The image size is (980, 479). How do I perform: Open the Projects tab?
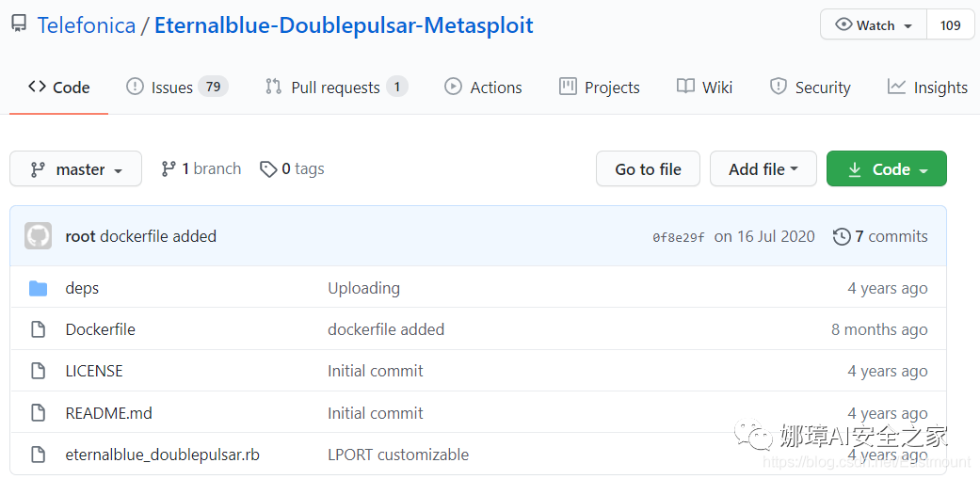[600, 88]
